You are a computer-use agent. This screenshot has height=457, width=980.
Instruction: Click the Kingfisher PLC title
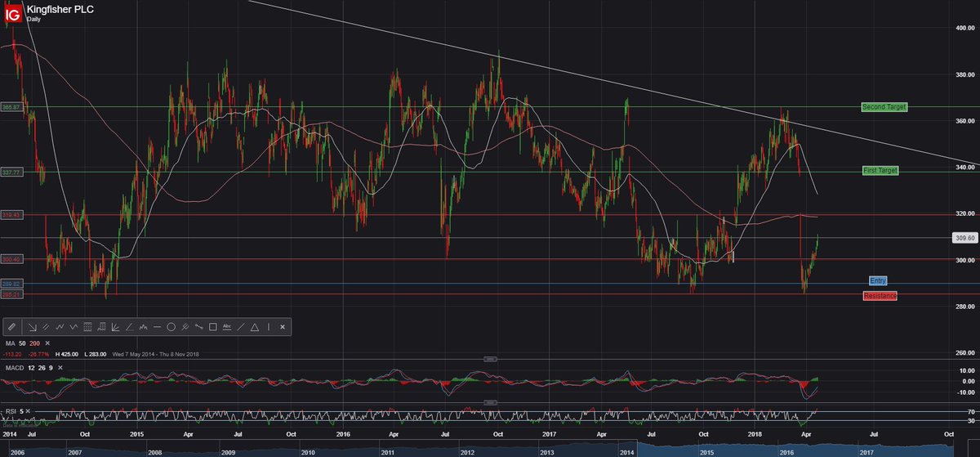click(61, 9)
